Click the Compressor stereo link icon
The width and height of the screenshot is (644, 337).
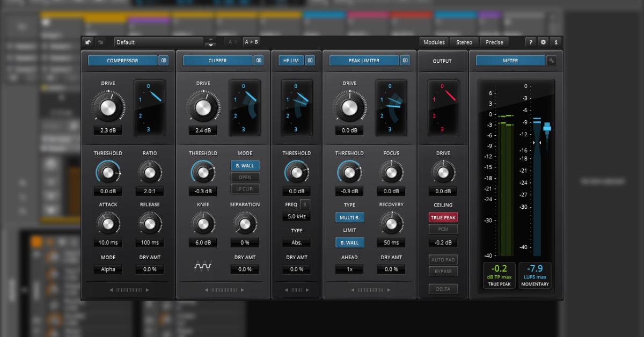coord(164,61)
